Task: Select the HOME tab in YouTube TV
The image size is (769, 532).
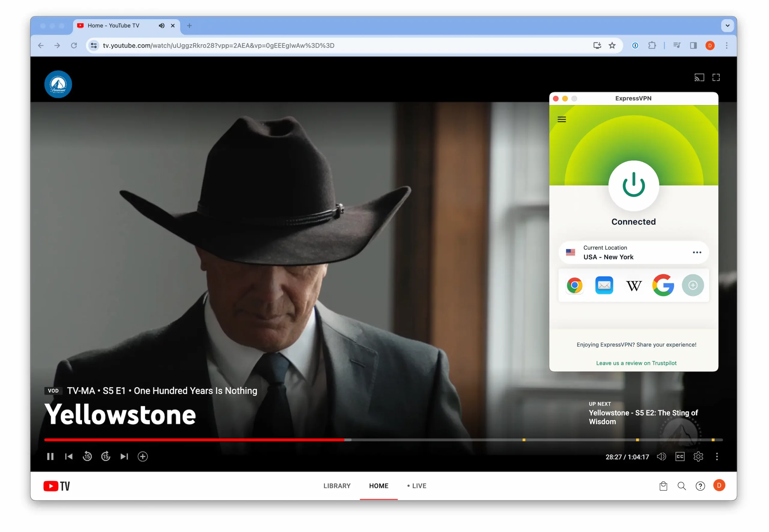Action: point(379,485)
